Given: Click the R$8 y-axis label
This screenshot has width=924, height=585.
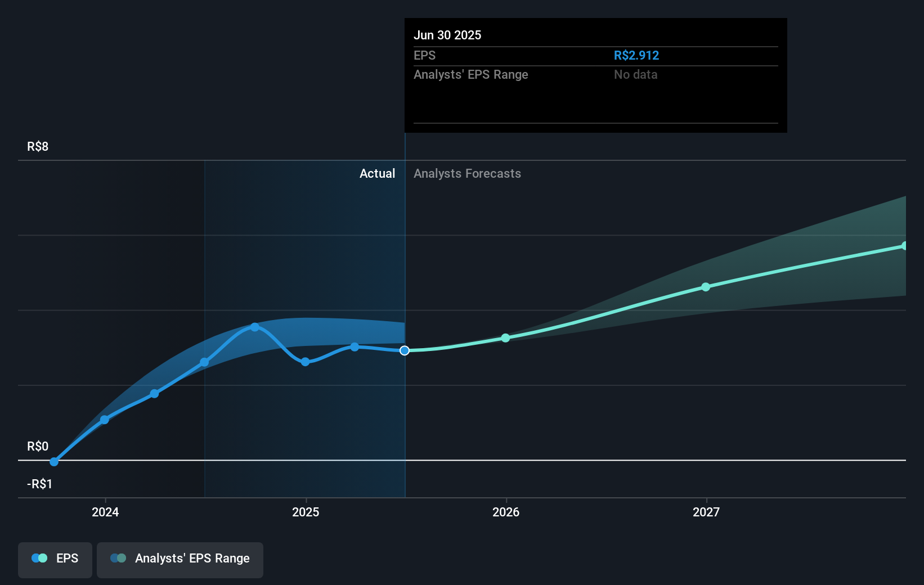Looking at the screenshot, I should pyautogui.click(x=38, y=147).
